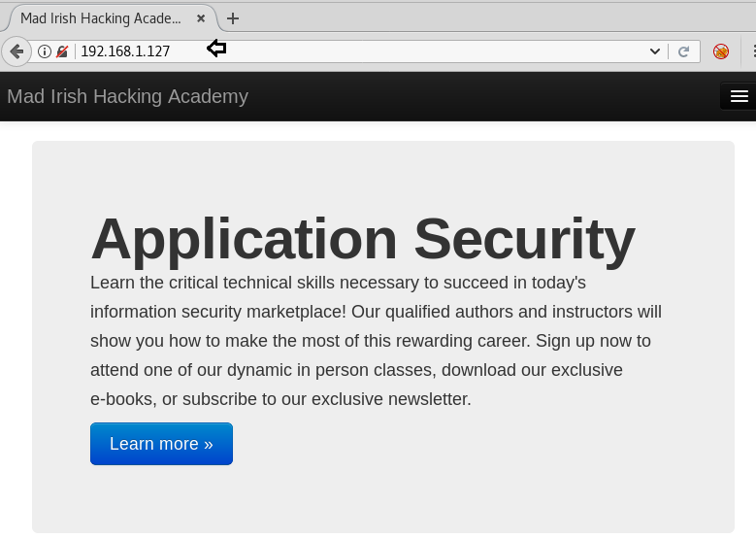Open the site information icon
Image resolution: width=756 pixels, height=539 pixels.
(x=45, y=51)
